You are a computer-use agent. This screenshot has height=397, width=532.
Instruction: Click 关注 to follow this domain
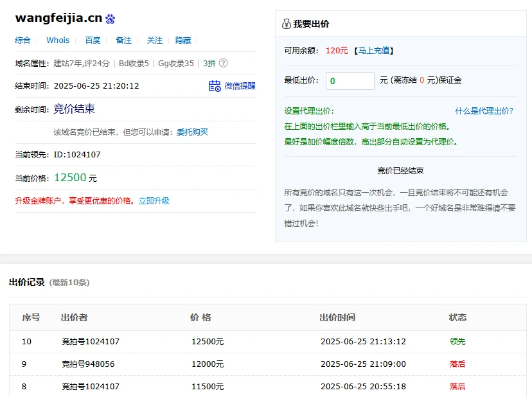point(154,40)
